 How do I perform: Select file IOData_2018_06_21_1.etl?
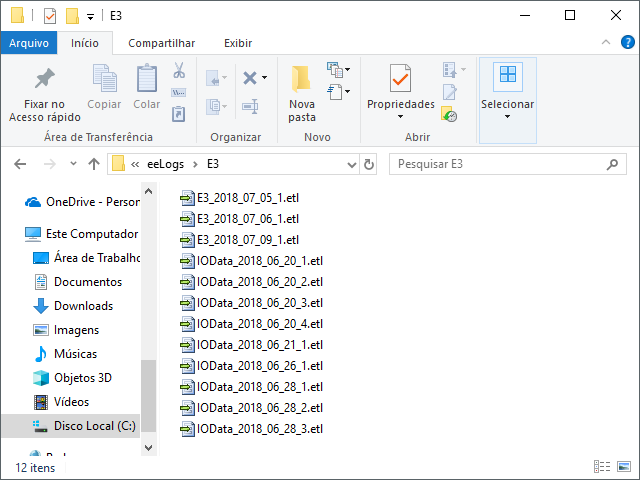pos(259,345)
